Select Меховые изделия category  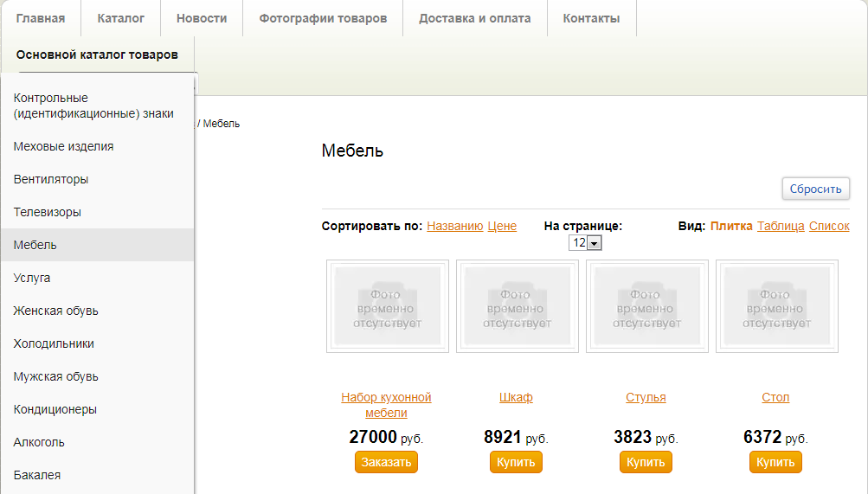tap(63, 146)
